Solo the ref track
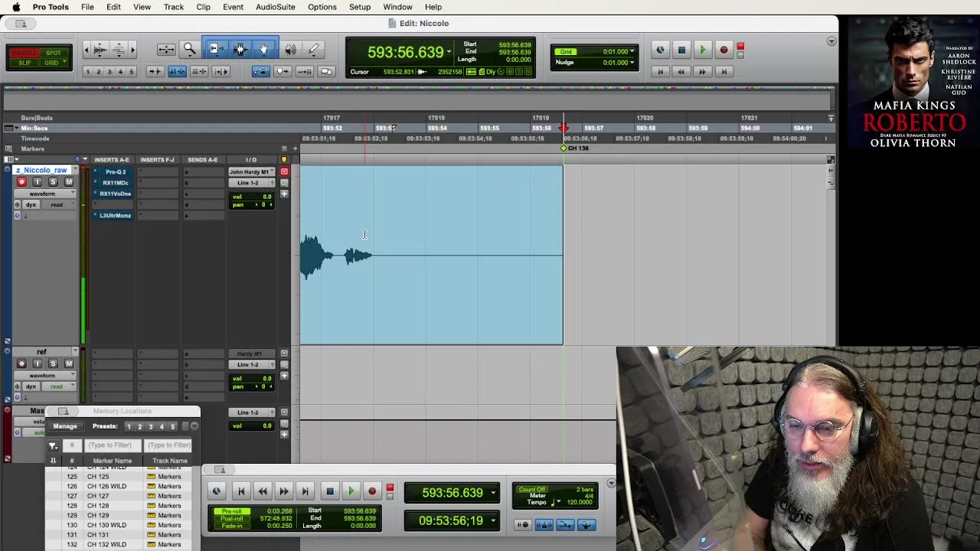 [53, 364]
